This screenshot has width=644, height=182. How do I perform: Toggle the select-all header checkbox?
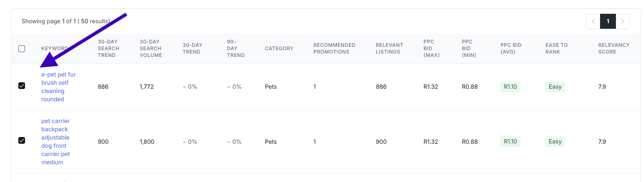(x=22, y=49)
